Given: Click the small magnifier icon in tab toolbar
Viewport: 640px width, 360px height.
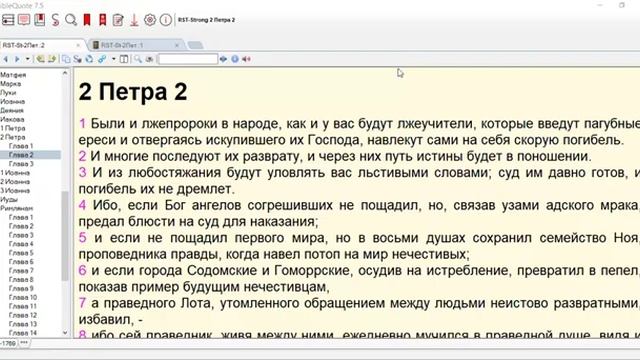Looking at the screenshot, I should point(138,59).
